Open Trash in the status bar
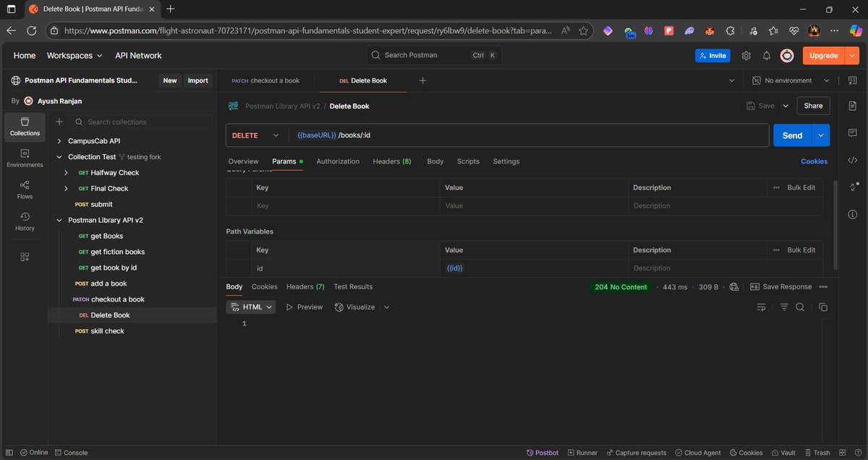The height and width of the screenshot is (460, 868). 817,453
